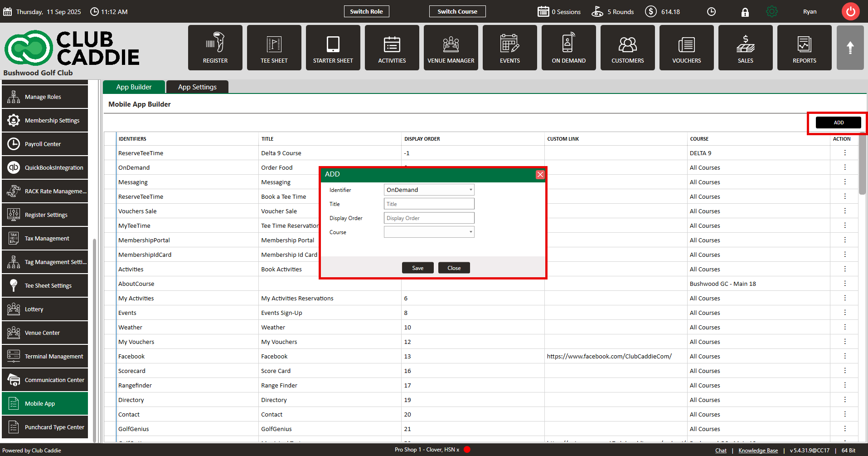Viewport: 868px width, 456px height.
Task: Open action menu for Events Sign-Up row
Action: pos(845,313)
